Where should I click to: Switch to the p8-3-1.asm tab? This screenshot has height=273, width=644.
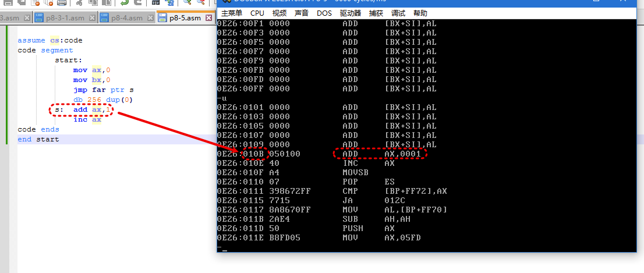point(65,17)
